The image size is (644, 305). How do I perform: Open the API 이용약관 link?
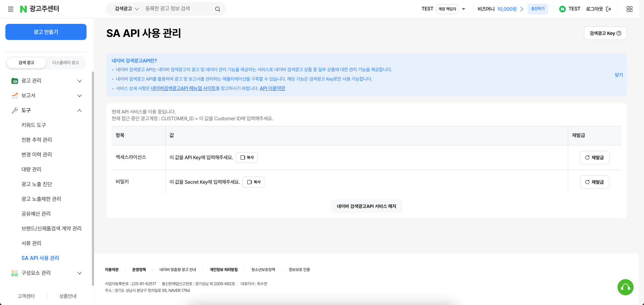tap(272, 88)
